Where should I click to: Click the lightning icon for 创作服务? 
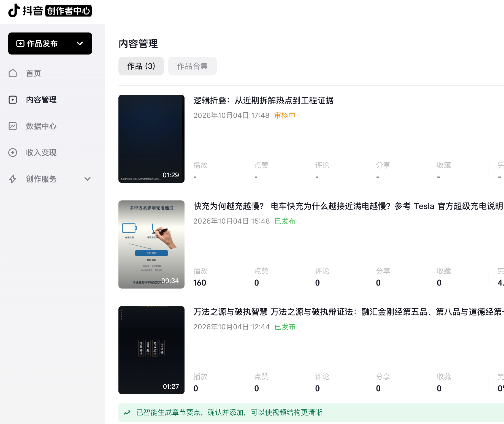point(13,179)
